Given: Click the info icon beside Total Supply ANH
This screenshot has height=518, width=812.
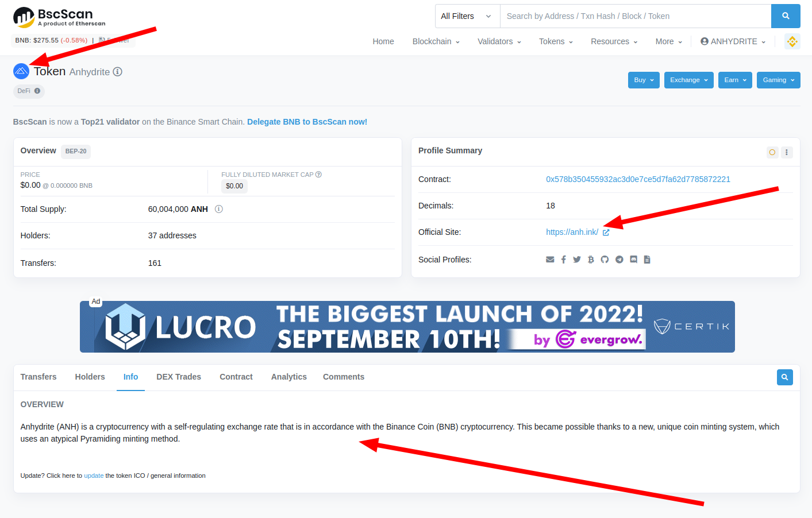Looking at the screenshot, I should 219,209.
